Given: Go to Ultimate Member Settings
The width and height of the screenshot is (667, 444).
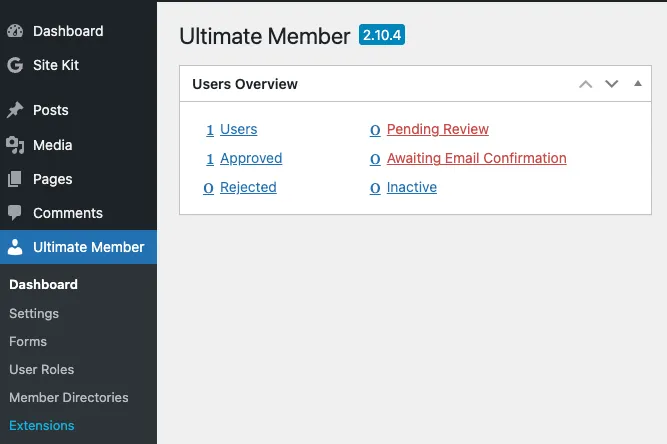Looking at the screenshot, I should coord(34,313).
